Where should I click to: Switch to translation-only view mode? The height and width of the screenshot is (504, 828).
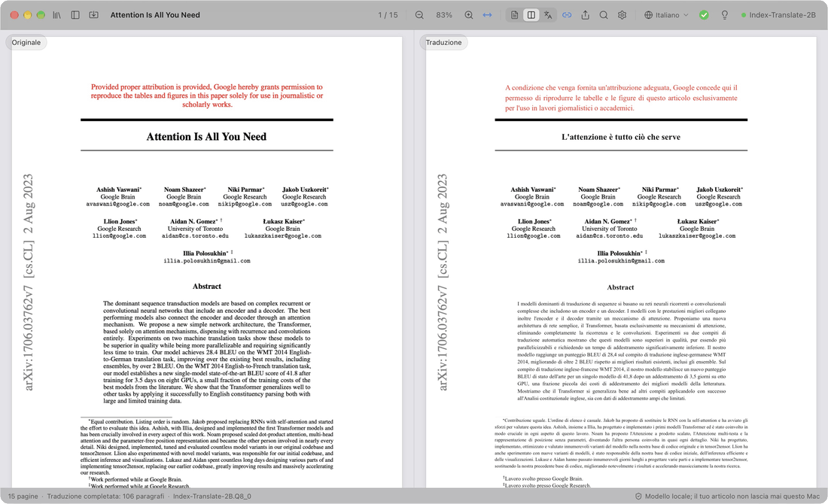click(548, 15)
